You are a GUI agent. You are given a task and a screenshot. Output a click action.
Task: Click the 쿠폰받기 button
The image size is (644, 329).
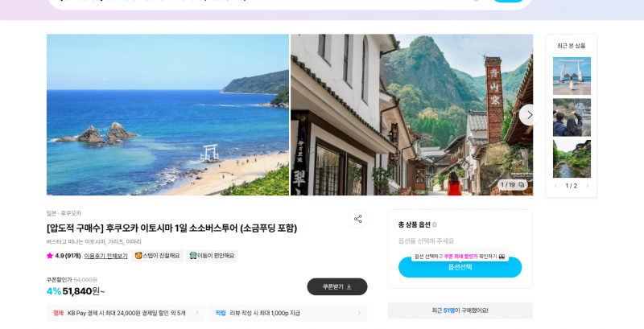click(x=337, y=286)
